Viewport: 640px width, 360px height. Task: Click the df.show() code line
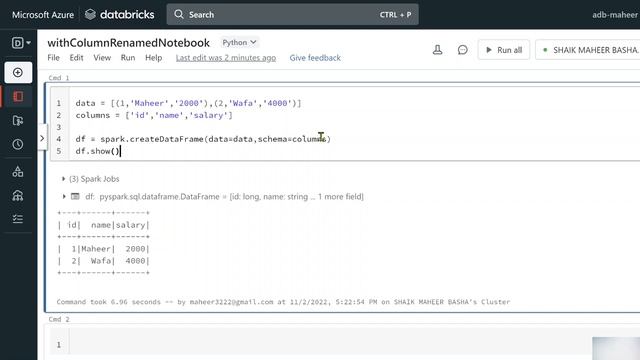(98, 151)
